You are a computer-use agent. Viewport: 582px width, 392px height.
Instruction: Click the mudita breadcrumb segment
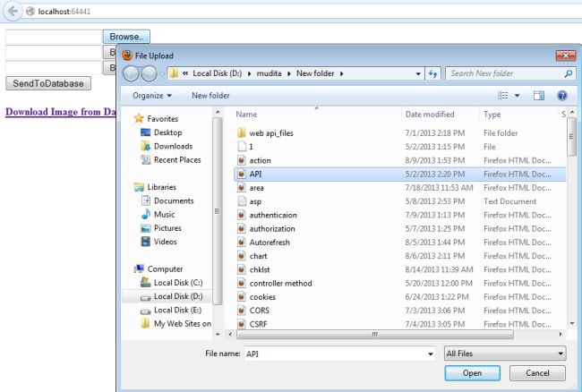coord(270,73)
